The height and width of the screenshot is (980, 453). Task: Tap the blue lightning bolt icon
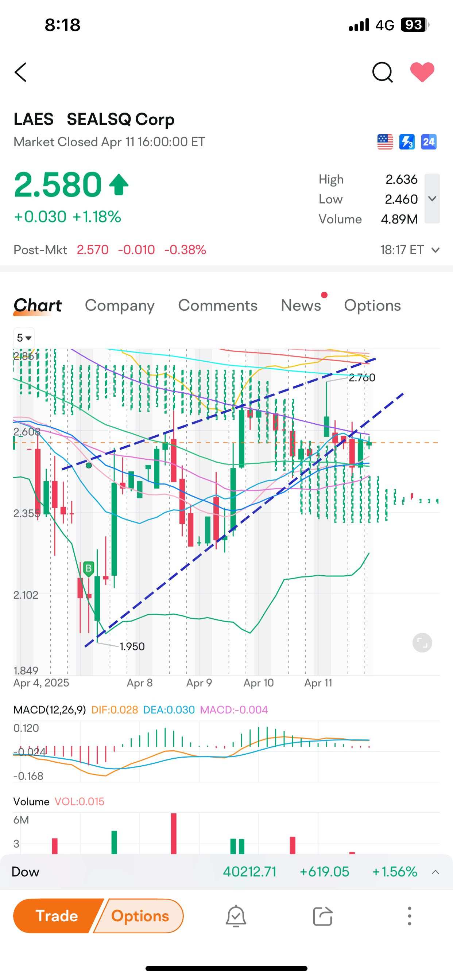click(x=407, y=142)
